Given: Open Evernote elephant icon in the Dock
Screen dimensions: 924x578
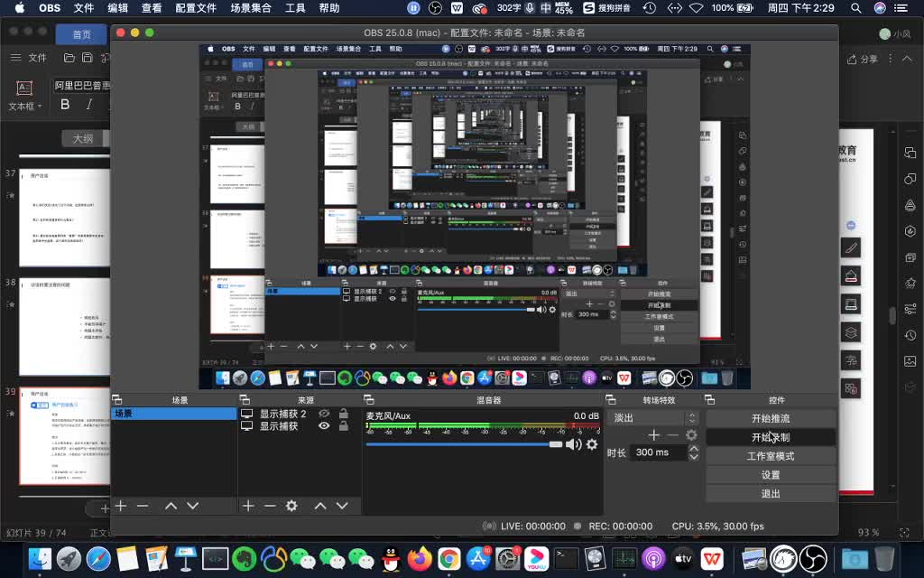Looking at the screenshot, I should click(244, 558).
